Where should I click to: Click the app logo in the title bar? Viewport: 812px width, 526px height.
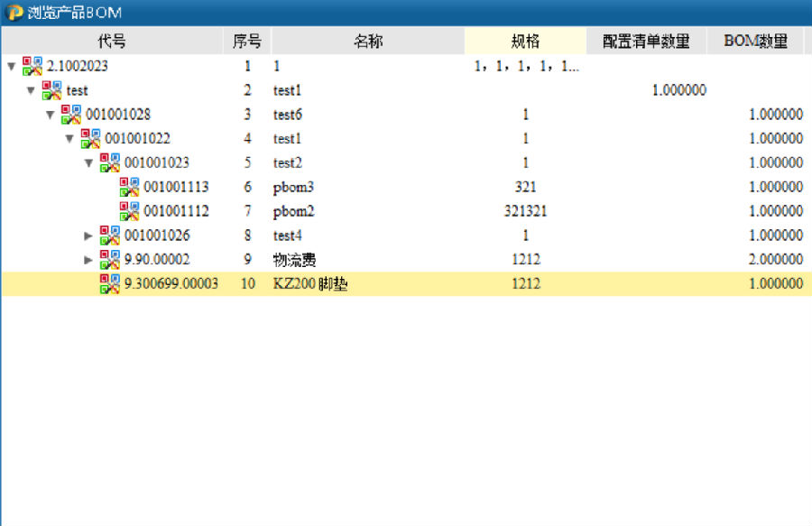[x=14, y=13]
